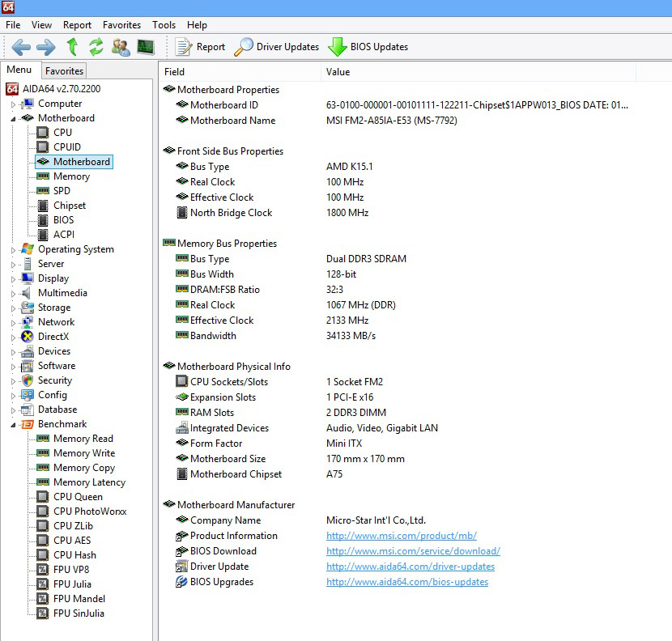
Task: Select the Memory Copy benchmark
Action: [x=76, y=468]
